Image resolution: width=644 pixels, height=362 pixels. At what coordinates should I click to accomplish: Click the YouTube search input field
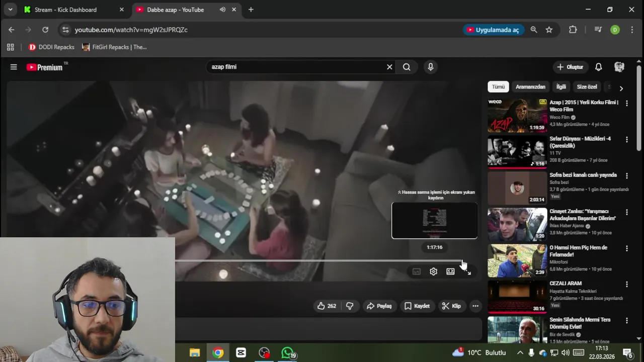(x=296, y=67)
